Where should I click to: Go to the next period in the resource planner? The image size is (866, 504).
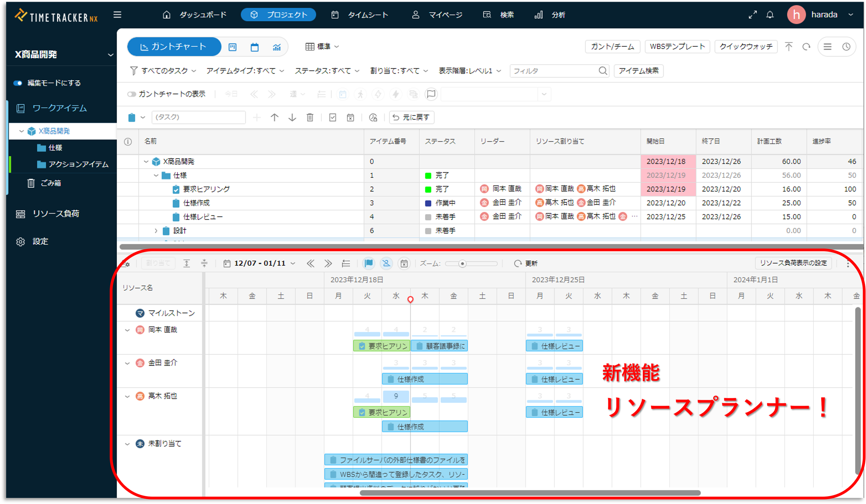pyautogui.click(x=328, y=263)
